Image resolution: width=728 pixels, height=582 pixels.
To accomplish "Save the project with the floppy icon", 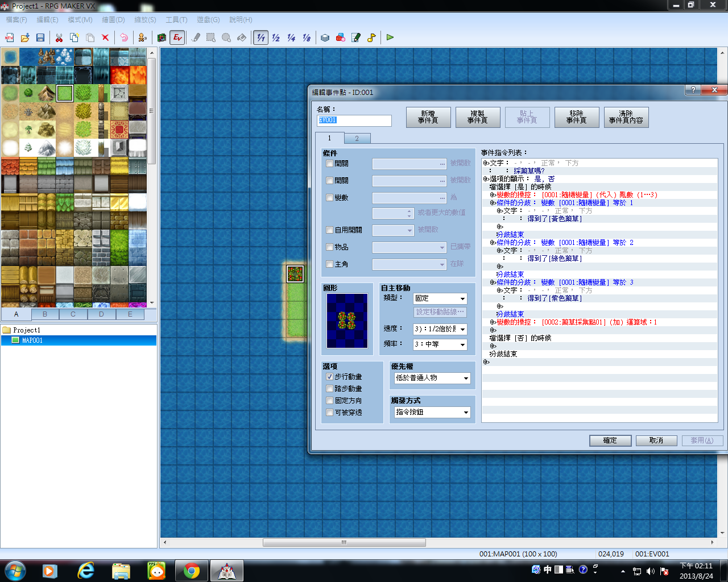I will [40, 38].
